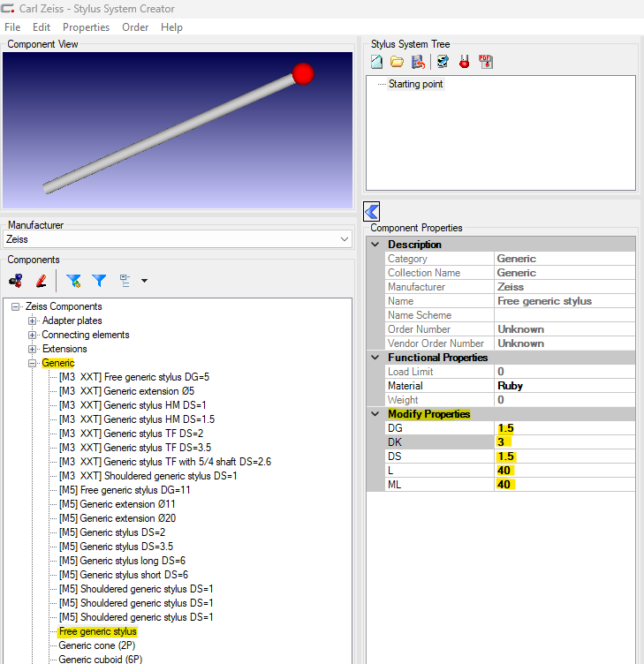Select Free generic stylus in component tree
The width and height of the screenshot is (644, 664).
(97, 631)
